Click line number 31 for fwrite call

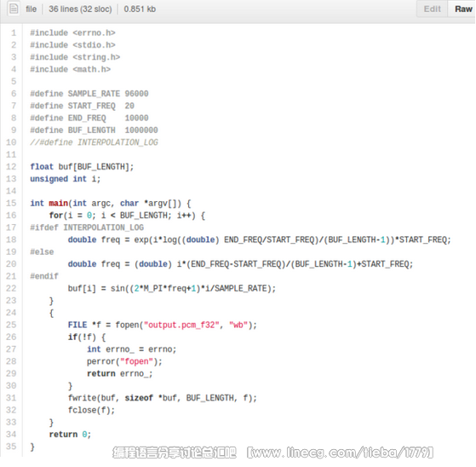point(11,398)
